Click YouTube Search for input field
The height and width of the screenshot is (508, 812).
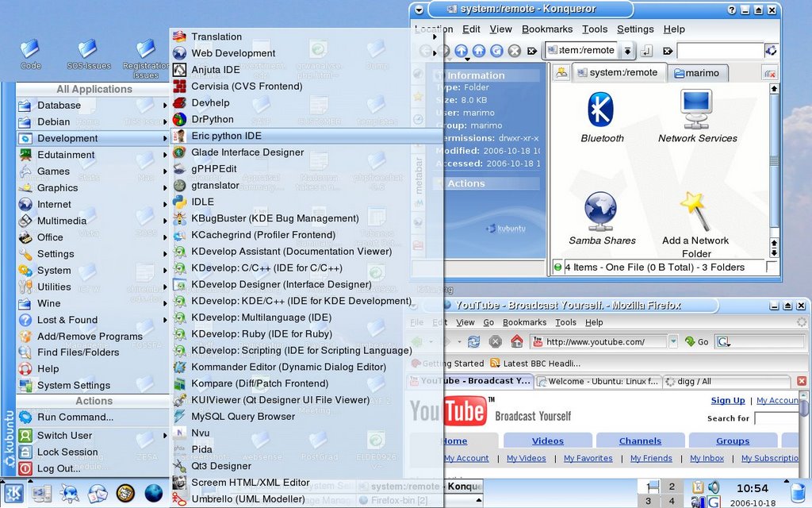[777, 418]
